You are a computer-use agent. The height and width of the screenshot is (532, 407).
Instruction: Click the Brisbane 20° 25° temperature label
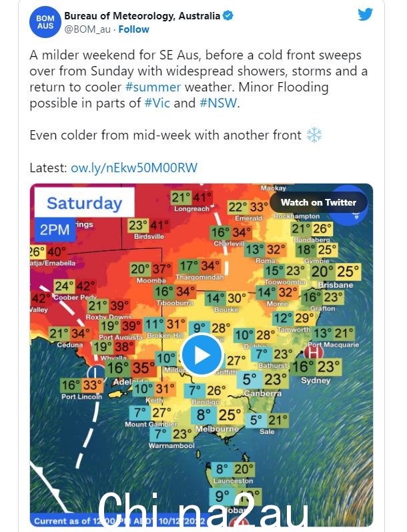336,272
